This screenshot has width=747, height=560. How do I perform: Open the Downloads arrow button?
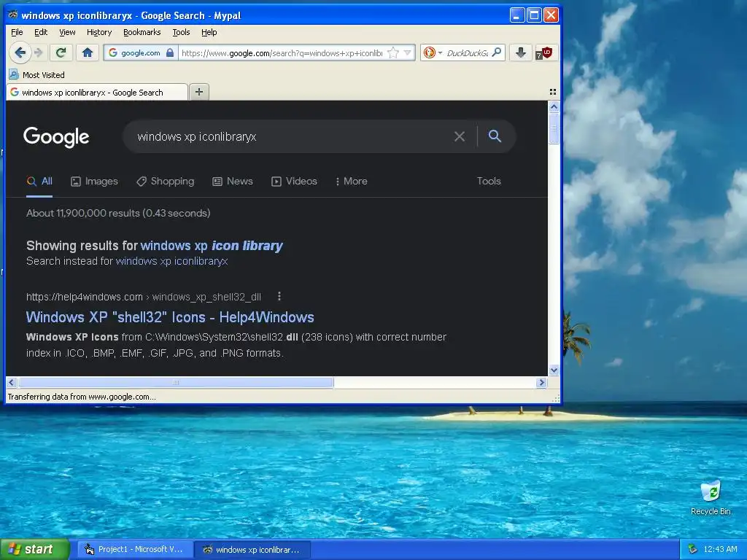pyautogui.click(x=521, y=52)
